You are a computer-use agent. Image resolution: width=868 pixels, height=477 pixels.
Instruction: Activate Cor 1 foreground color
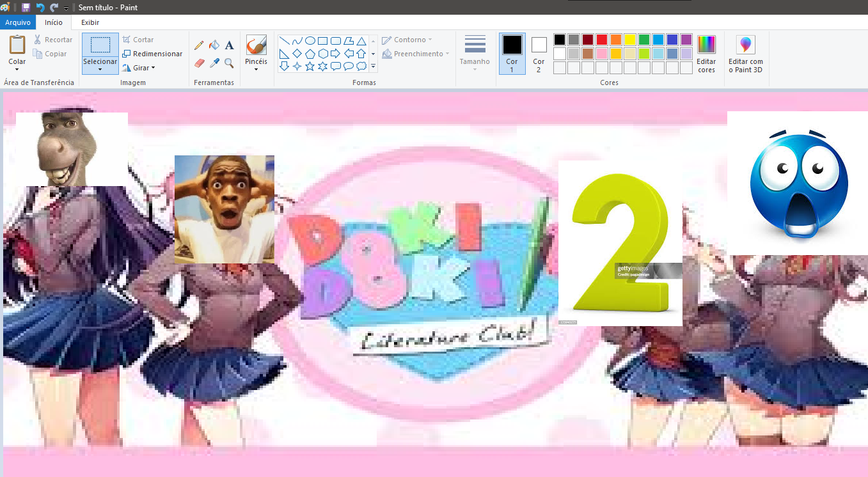(x=512, y=54)
